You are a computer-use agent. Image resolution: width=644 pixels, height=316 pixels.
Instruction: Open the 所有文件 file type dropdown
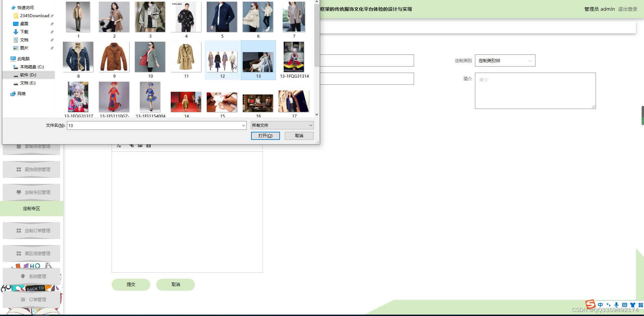click(x=282, y=125)
